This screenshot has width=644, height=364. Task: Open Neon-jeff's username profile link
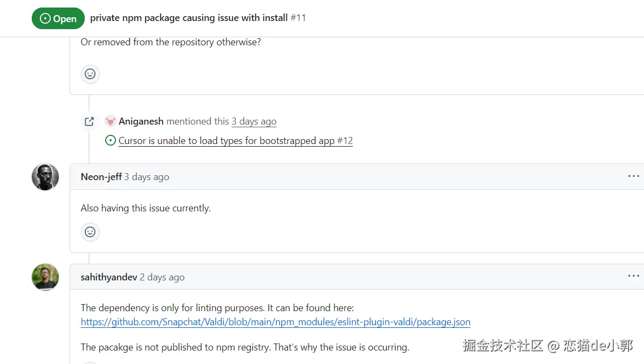[x=101, y=177]
